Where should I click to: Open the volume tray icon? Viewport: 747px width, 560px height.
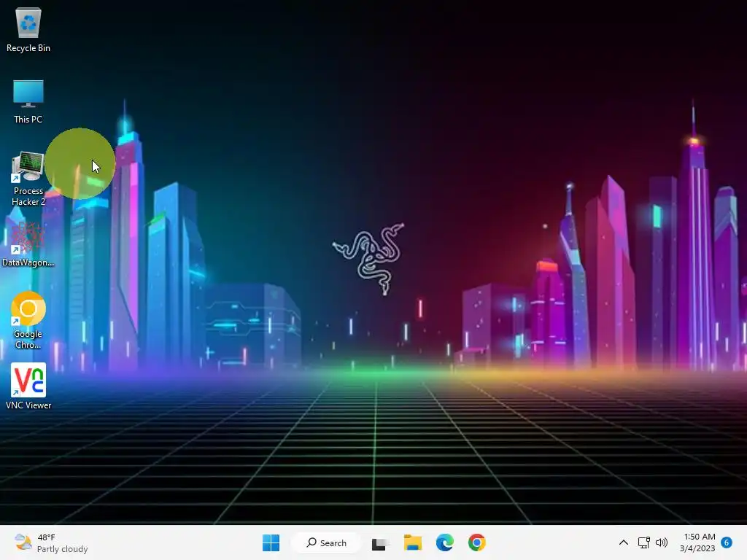pos(661,542)
